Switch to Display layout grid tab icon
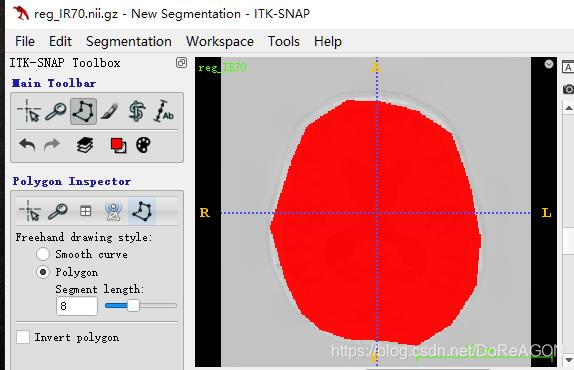This screenshot has width=574, height=370. coord(86,211)
